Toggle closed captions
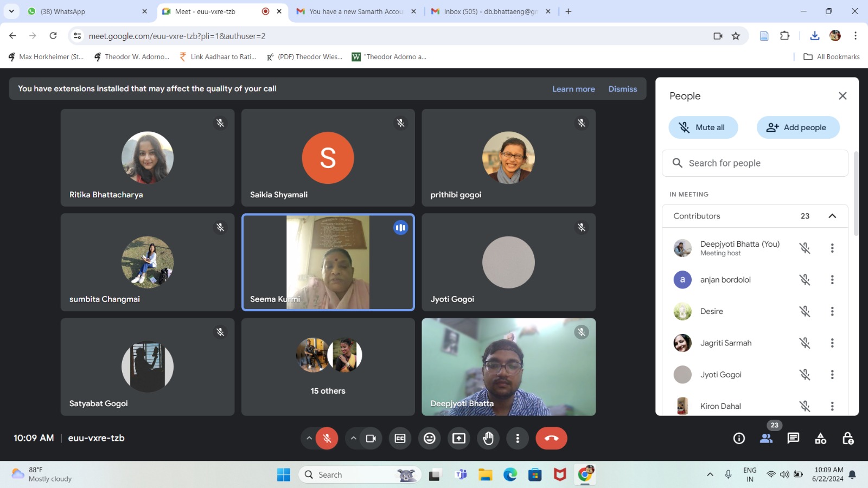The height and width of the screenshot is (488, 868). point(400,438)
